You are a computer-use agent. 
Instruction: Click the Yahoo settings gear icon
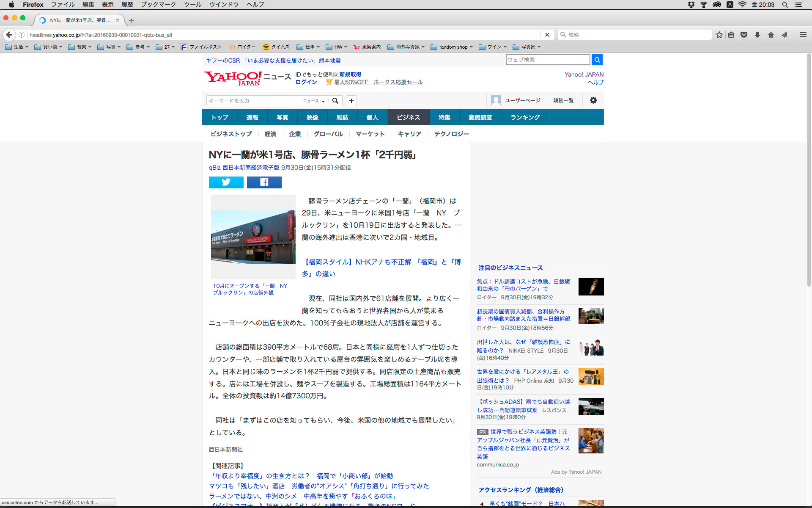click(x=593, y=100)
